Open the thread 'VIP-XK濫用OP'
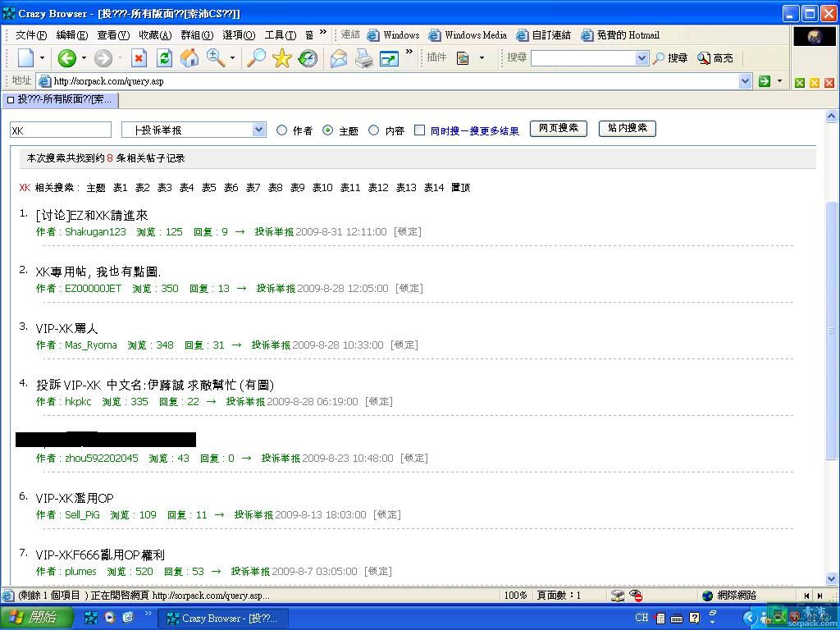 click(x=75, y=498)
